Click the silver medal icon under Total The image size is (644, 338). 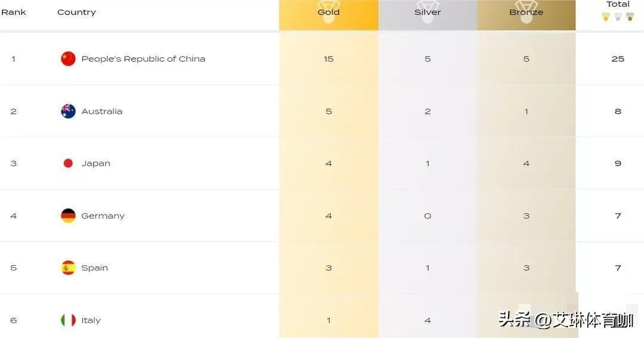click(618, 17)
